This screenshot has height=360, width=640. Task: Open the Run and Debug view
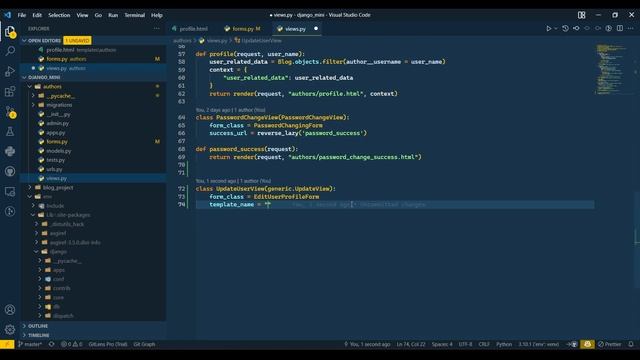pyautogui.click(x=10, y=71)
